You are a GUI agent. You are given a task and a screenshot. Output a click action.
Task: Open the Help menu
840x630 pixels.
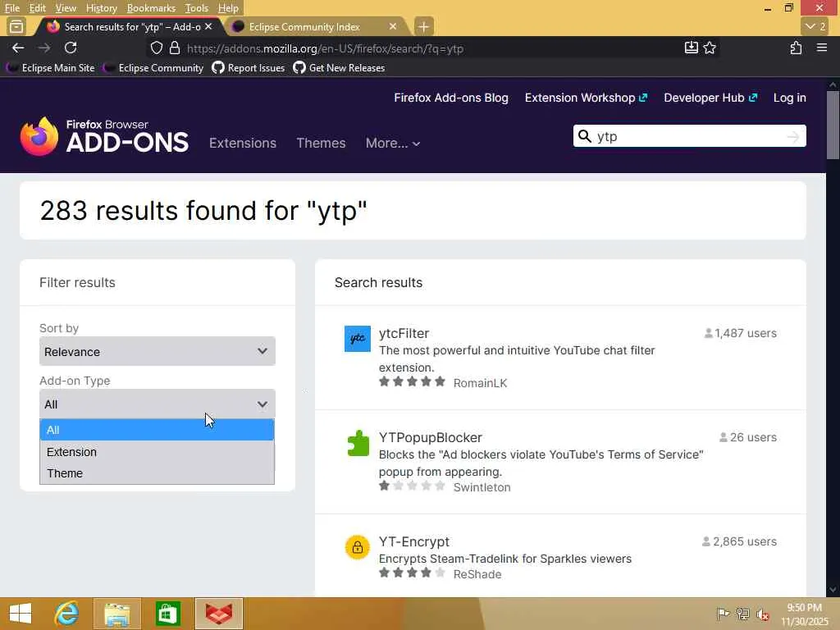228,8
